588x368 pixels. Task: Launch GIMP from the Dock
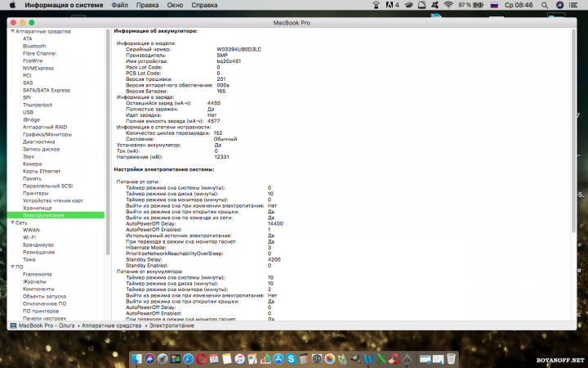355,359
